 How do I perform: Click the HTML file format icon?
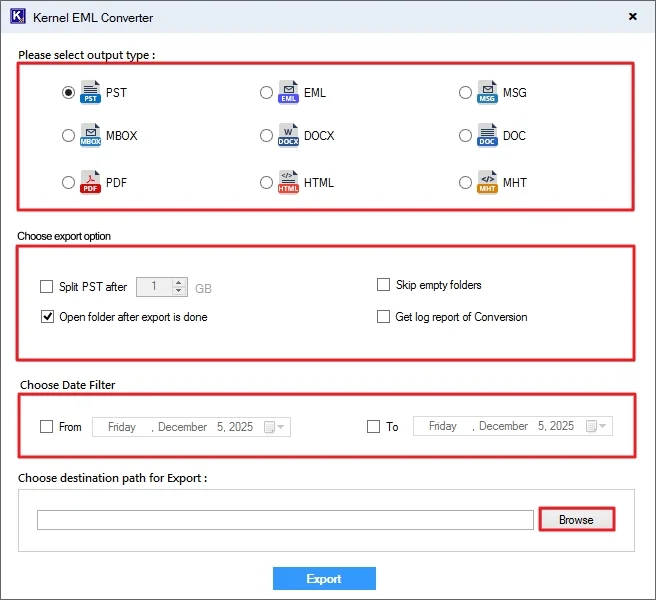288,182
